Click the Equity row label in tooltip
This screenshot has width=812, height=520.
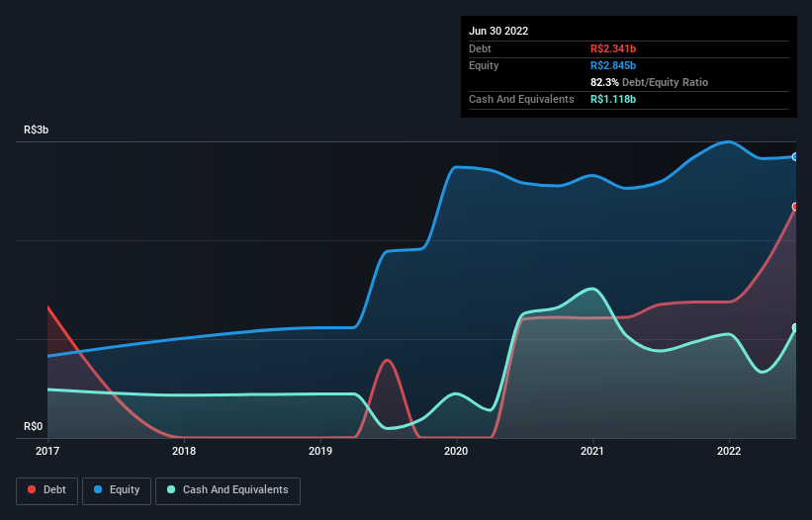coord(484,65)
